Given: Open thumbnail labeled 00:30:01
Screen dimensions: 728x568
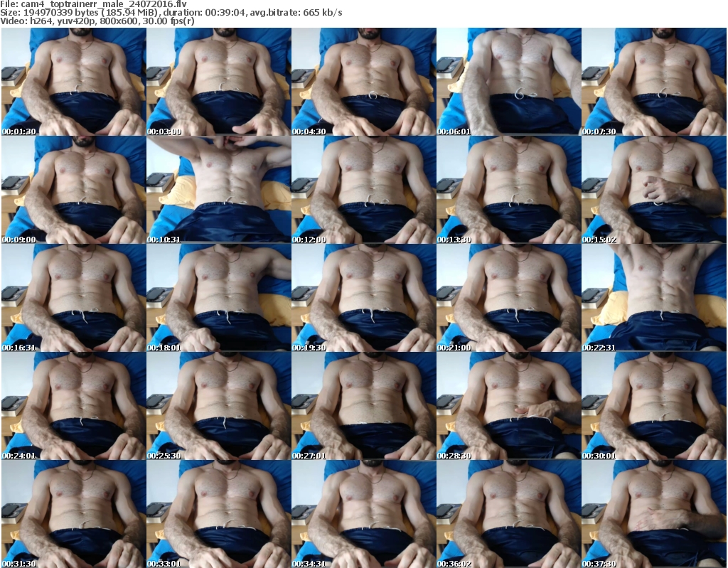Looking at the screenshot, I should pos(654,407).
